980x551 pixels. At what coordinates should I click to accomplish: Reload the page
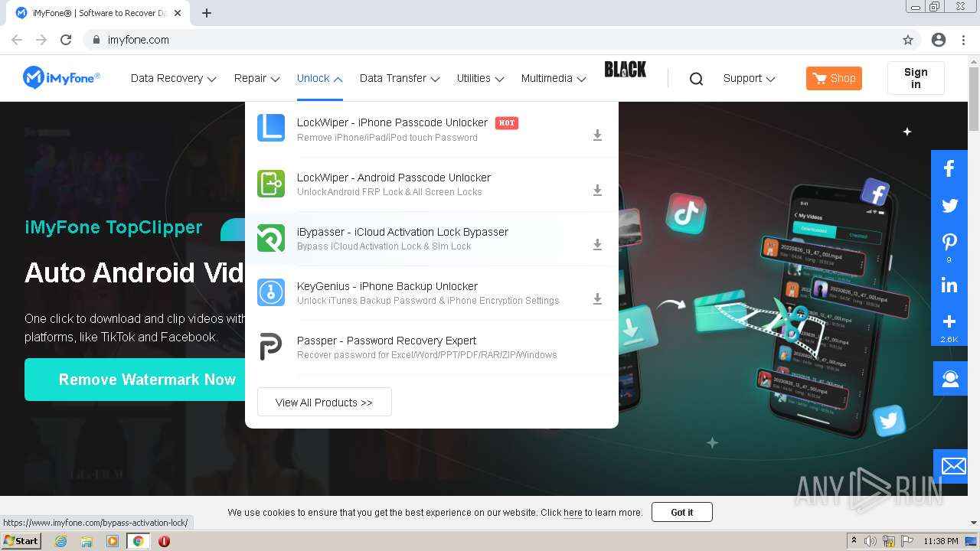[66, 40]
